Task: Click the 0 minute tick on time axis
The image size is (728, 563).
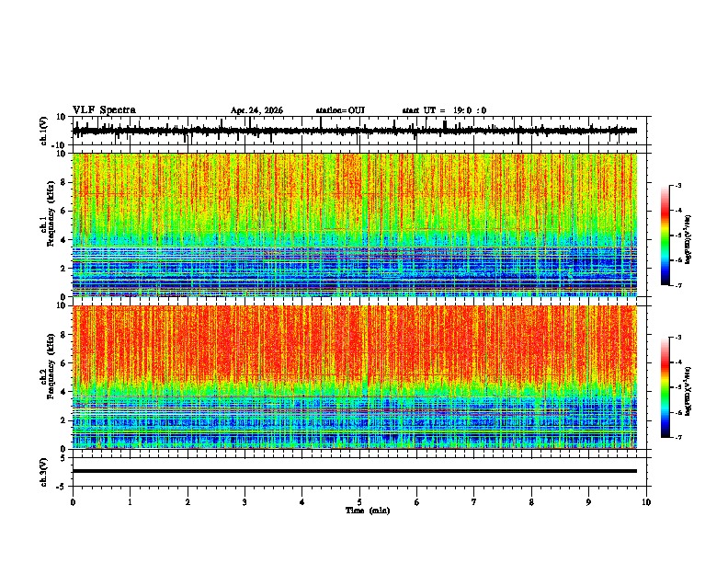Action: pos(73,502)
